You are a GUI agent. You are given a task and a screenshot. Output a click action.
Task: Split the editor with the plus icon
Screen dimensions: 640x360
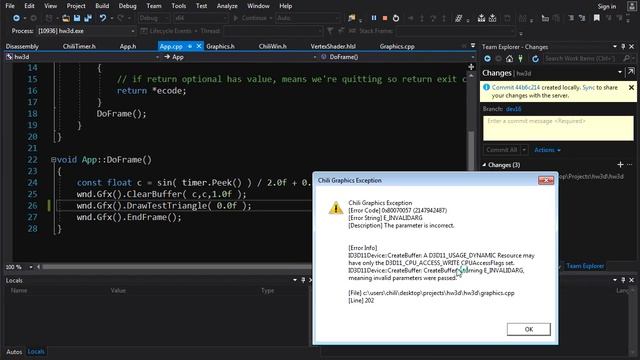pos(471,67)
